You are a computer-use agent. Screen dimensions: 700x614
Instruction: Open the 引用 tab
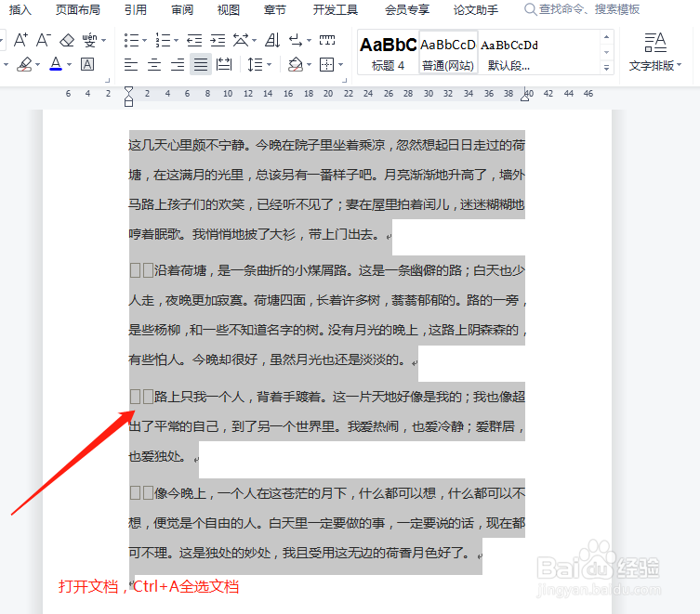click(136, 9)
